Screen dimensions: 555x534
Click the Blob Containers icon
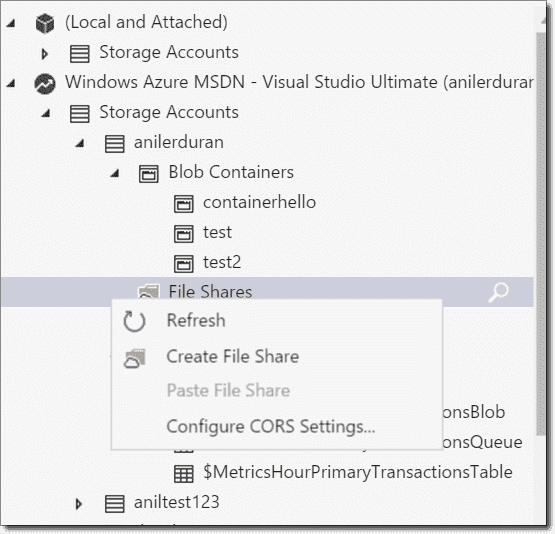149,174
